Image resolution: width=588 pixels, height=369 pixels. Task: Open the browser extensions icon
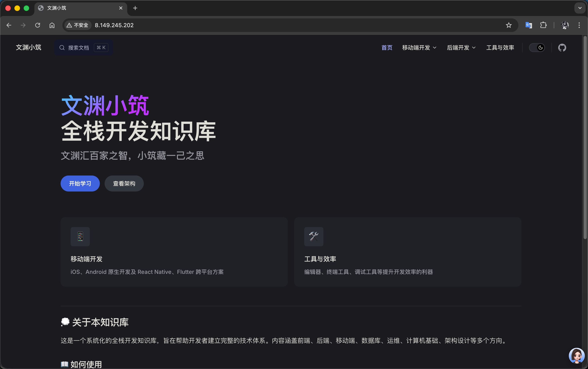[543, 25]
